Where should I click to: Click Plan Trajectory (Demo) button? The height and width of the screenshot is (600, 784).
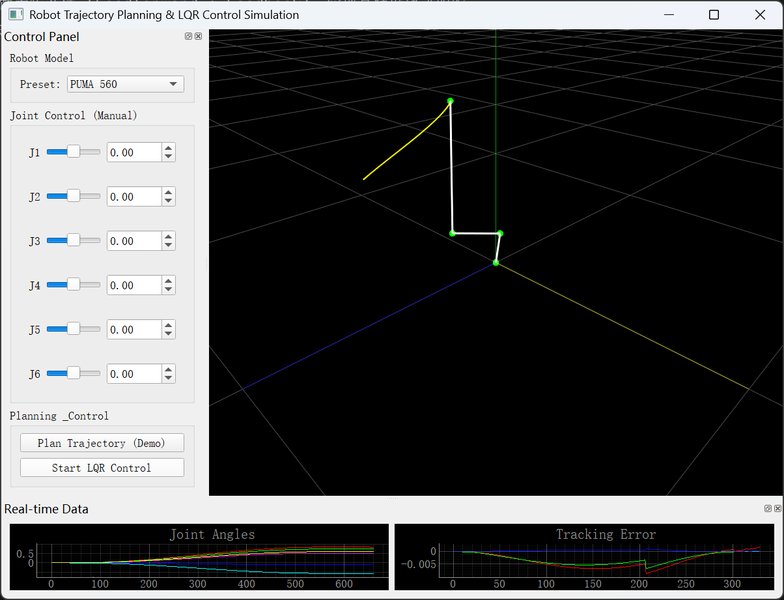(x=102, y=443)
